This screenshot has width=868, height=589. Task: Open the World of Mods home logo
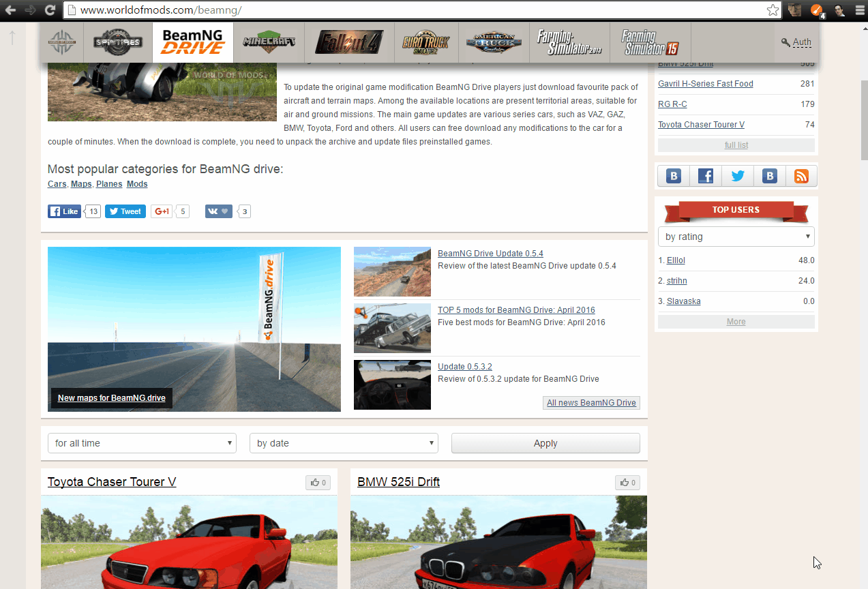[62, 42]
